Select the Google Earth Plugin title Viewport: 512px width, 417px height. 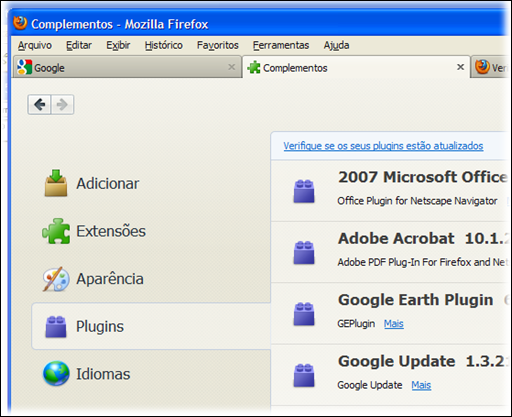click(415, 300)
